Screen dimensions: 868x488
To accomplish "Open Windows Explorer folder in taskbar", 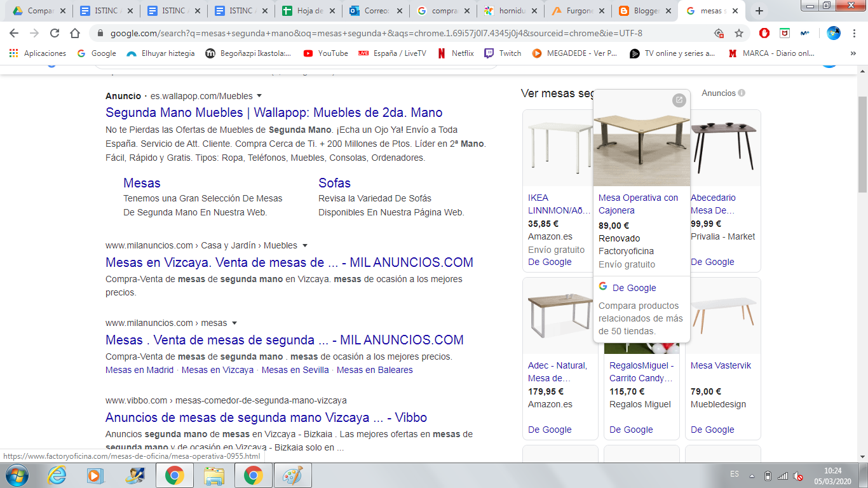I will 214,475.
